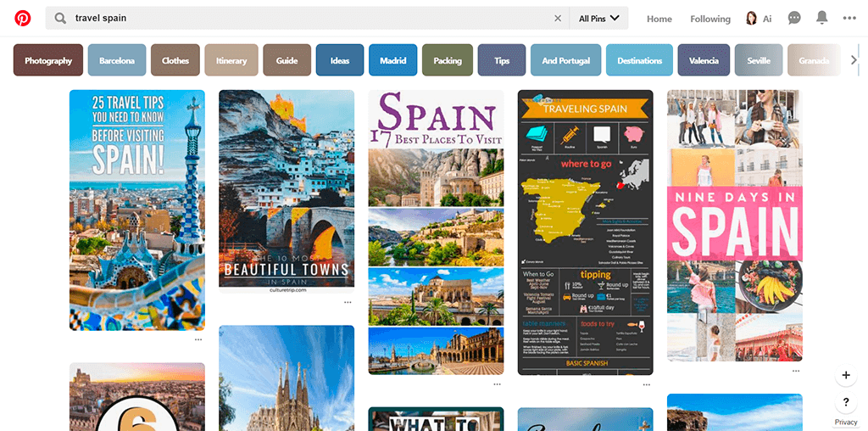868x431 pixels.
Task: Open options dots under 25 Travel Tips pin
Action: [198, 339]
